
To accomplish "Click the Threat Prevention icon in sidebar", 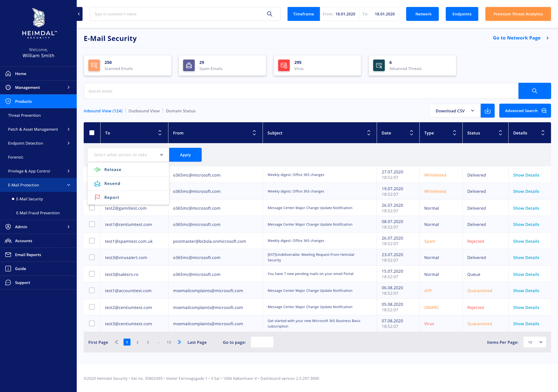I will 24,115.
